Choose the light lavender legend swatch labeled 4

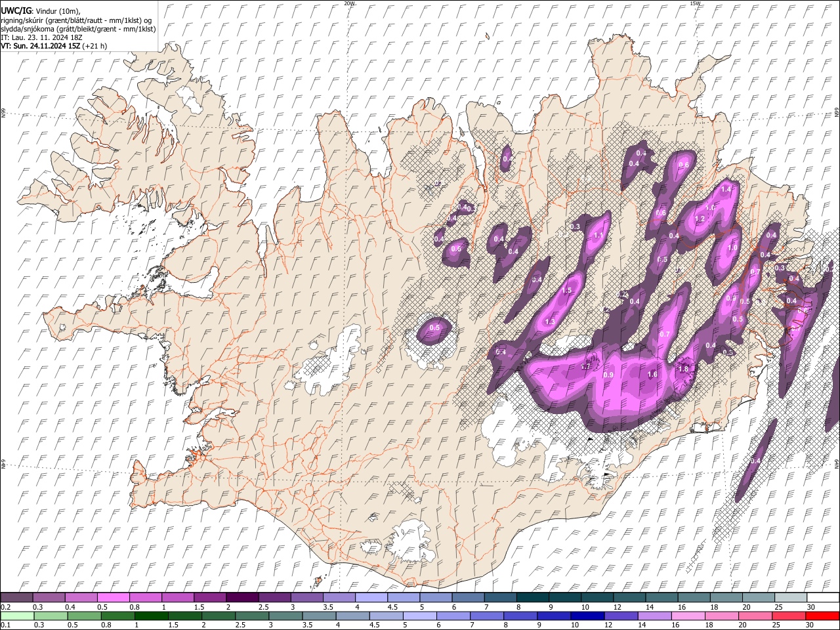point(371,597)
